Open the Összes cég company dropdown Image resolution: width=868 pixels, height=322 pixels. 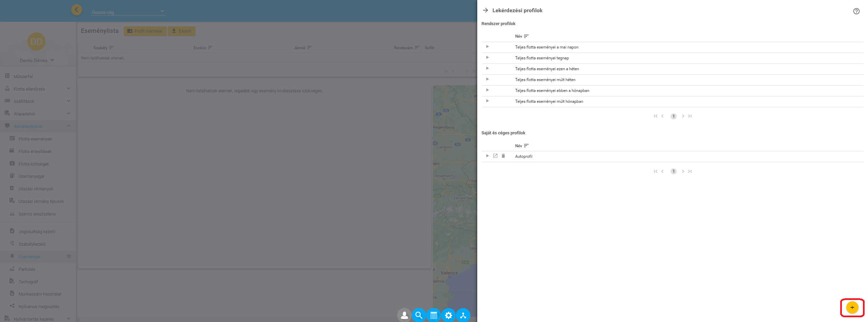pyautogui.click(x=128, y=12)
